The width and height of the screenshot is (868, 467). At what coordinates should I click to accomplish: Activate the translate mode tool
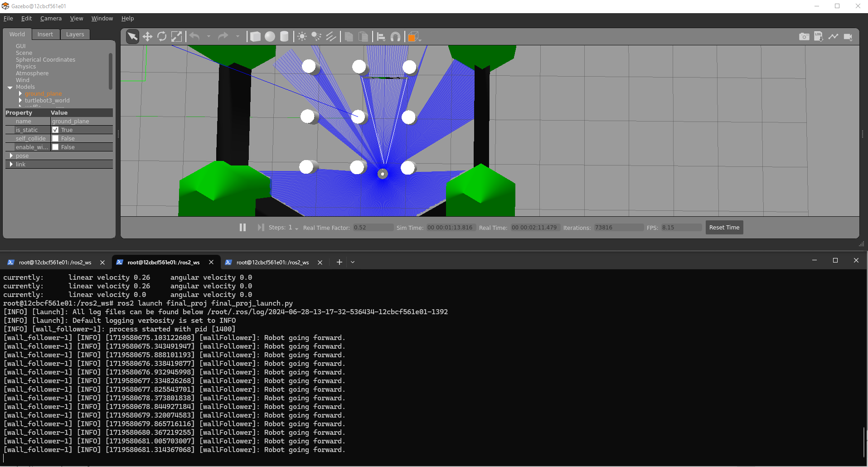147,37
